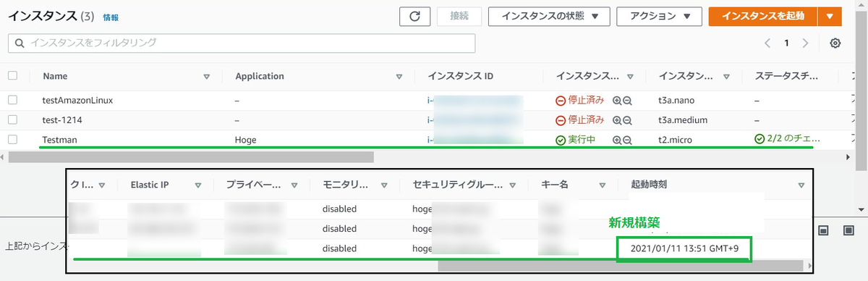Sort by the プライベー column arrow

[294, 185]
